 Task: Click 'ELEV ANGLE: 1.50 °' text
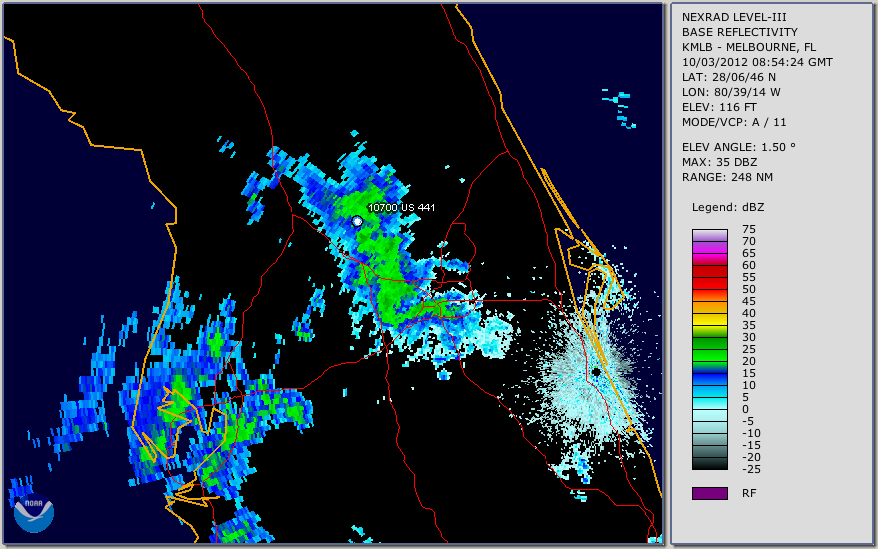tap(739, 147)
